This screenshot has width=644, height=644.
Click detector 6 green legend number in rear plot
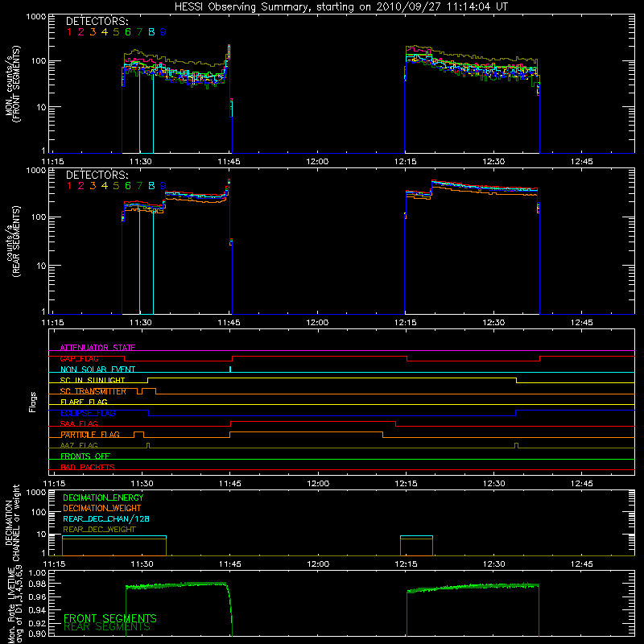[128, 186]
